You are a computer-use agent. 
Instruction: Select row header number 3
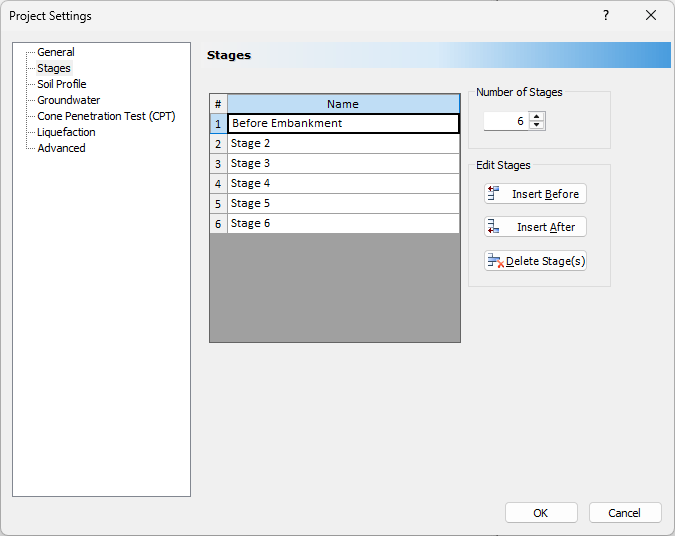coord(218,164)
